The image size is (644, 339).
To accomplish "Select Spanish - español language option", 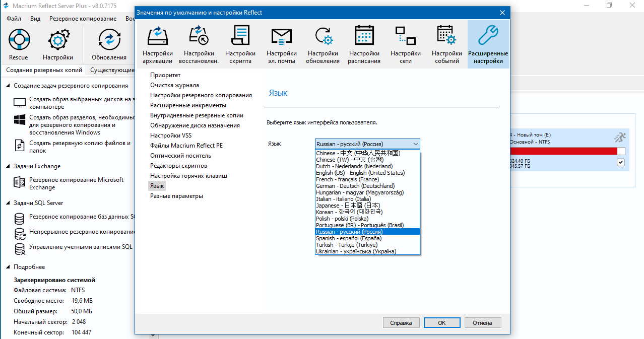I will click(367, 238).
